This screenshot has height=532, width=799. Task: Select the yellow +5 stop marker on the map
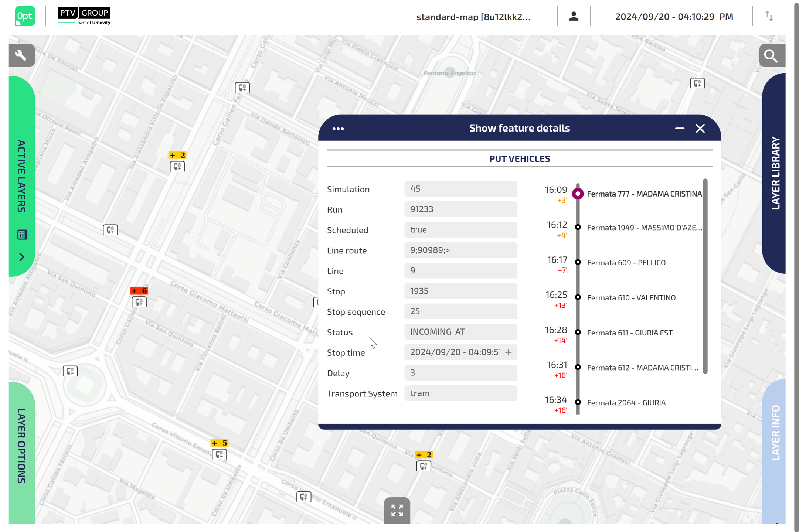[219, 443]
